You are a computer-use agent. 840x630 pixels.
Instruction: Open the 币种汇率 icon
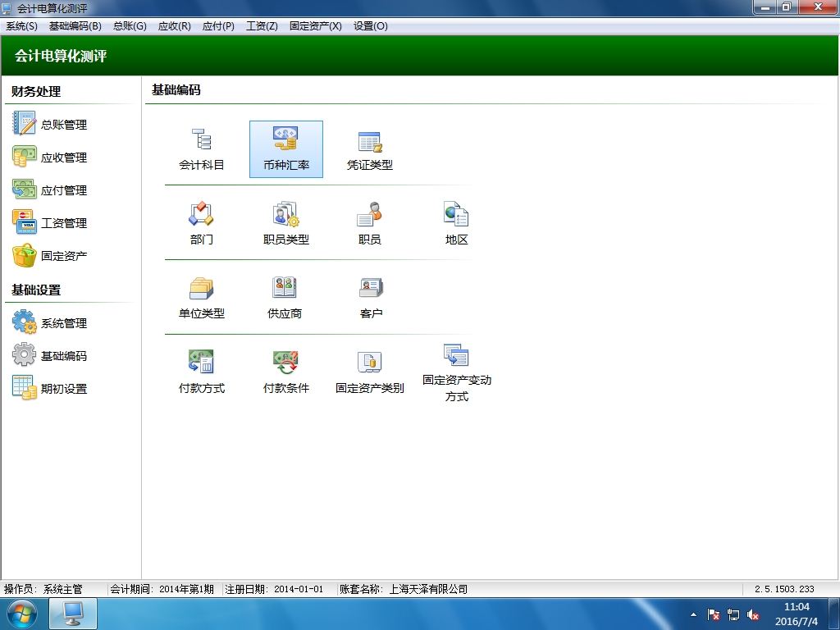tap(286, 149)
